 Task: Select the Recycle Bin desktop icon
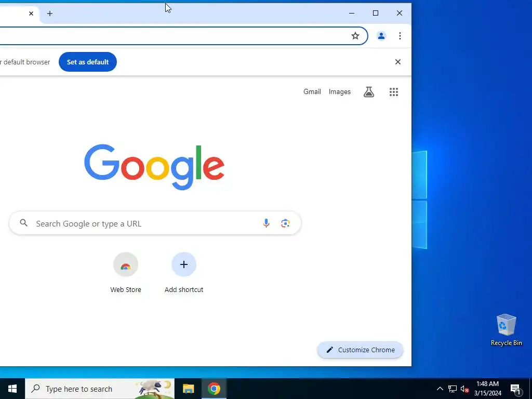tap(506, 329)
